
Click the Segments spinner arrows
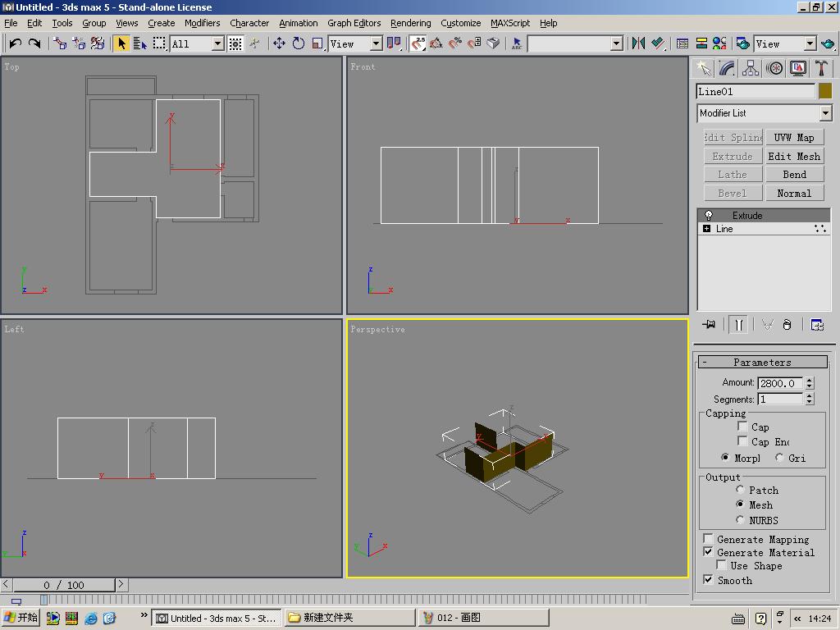(810, 399)
